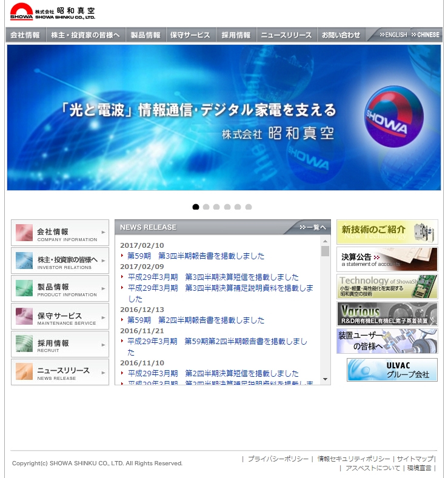This screenshot has width=448, height=478.
Task: Click the green Product Information sidebar icon
Action: [24, 288]
